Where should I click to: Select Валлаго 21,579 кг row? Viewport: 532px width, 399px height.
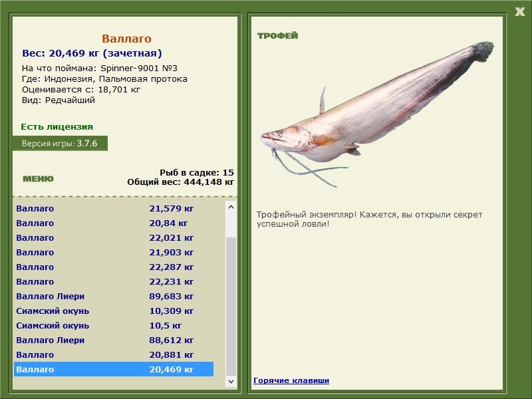(114, 208)
